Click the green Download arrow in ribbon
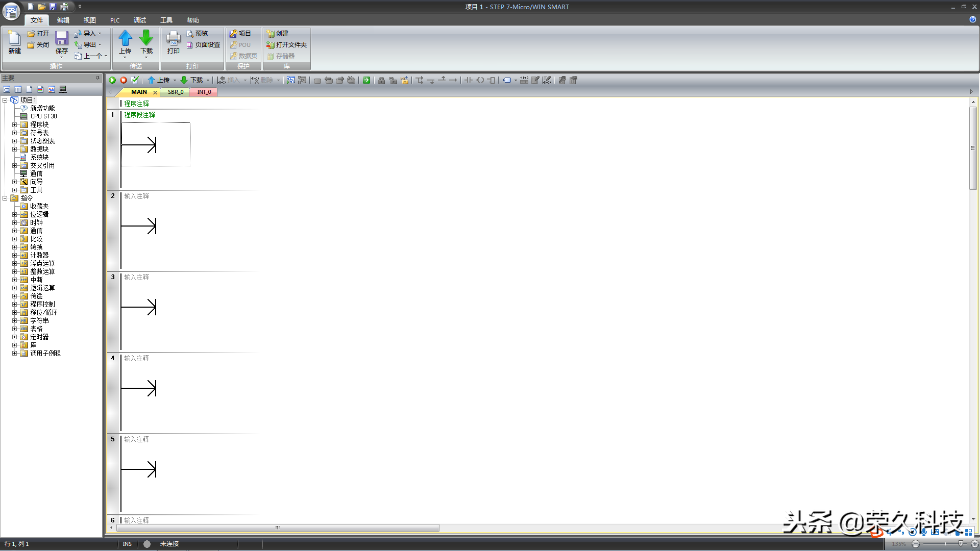This screenshot has height=551, width=980. [x=146, y=38]
